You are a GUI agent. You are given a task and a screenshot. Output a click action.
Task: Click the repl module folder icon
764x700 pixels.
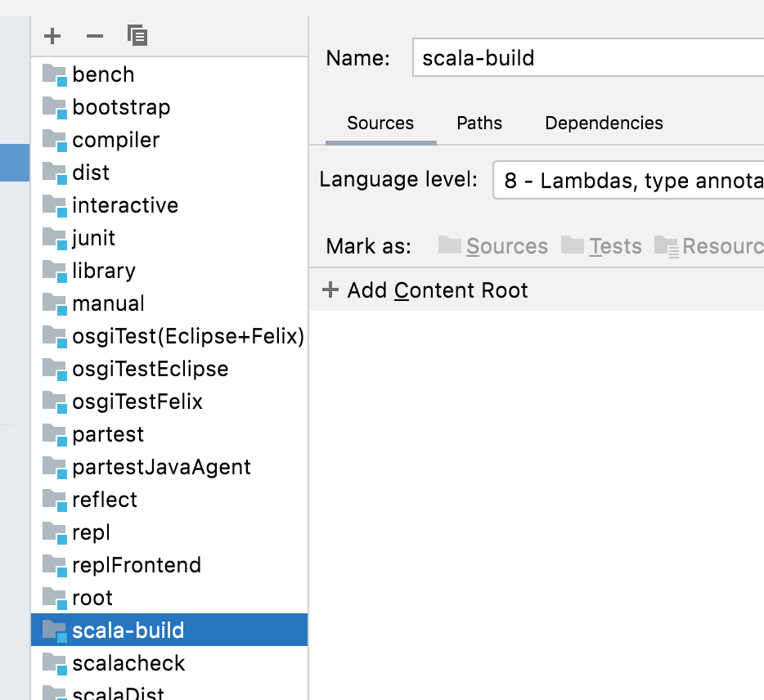point(55,533)
